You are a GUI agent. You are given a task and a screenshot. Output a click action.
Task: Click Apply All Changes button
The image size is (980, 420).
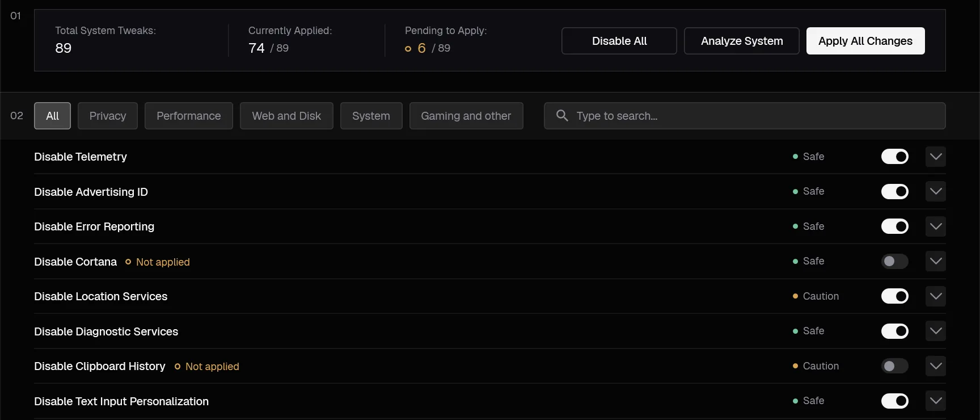[x=865, y=41]
